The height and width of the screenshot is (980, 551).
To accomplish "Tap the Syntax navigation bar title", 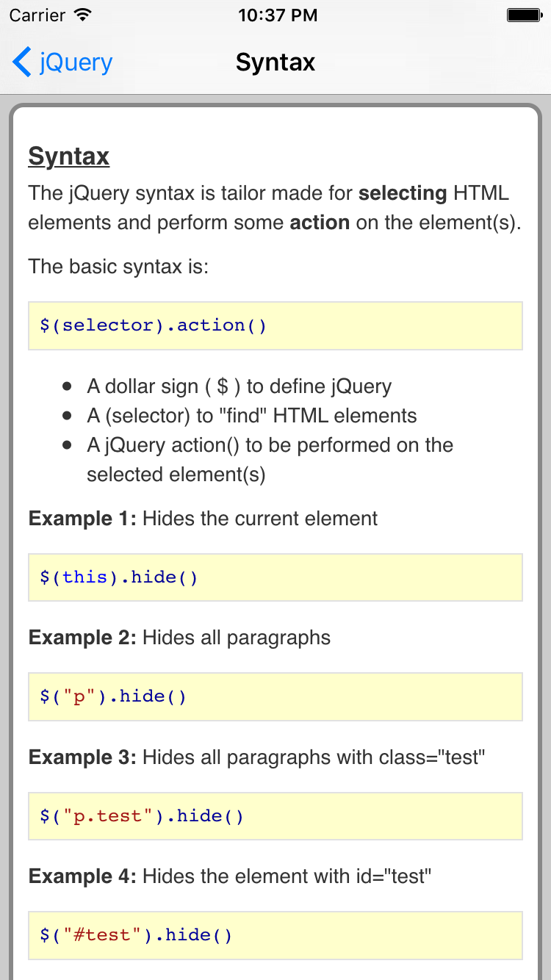I will point(275,62).
